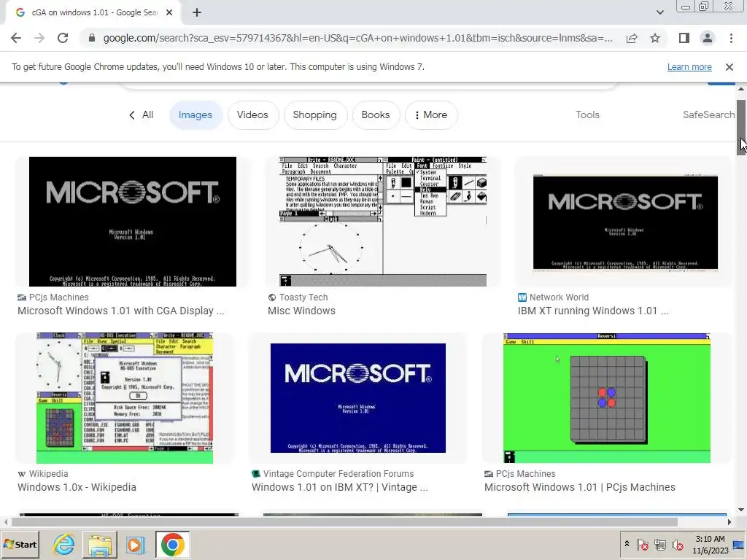
Task: Click 'Windows 1.0x - Wikipedia' title
Action: [77, 487]
